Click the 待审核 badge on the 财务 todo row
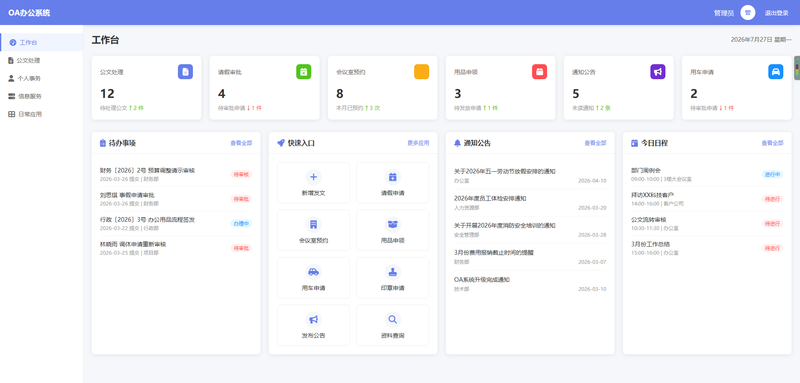The width and height of the screenshot is (800, 383). (241, 174)
